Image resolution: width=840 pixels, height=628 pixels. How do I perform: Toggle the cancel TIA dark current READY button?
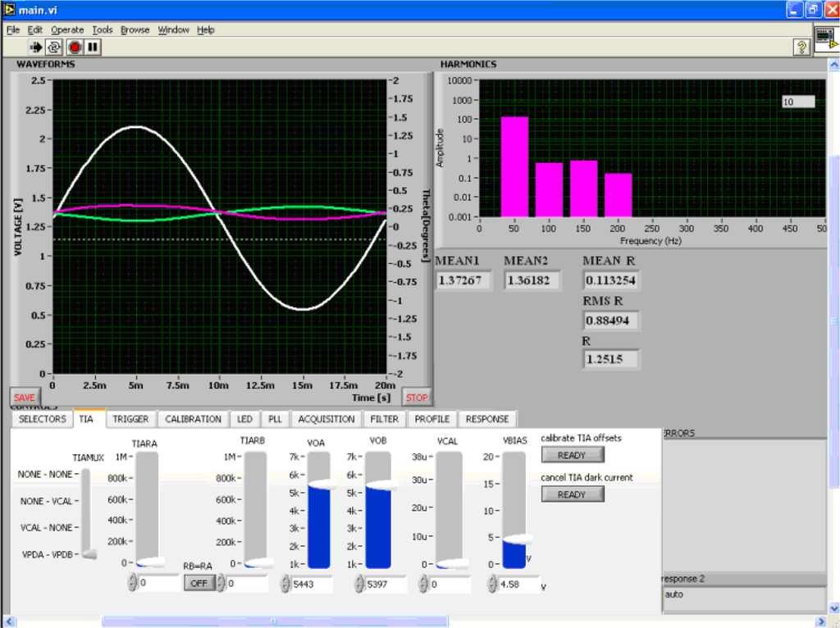coord(572,494)
